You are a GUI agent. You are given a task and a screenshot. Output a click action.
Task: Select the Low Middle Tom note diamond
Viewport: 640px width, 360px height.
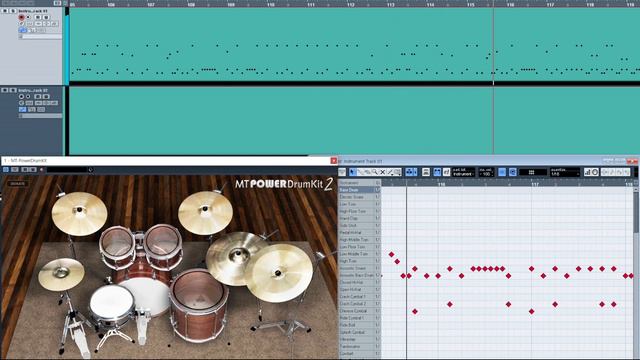391,254
